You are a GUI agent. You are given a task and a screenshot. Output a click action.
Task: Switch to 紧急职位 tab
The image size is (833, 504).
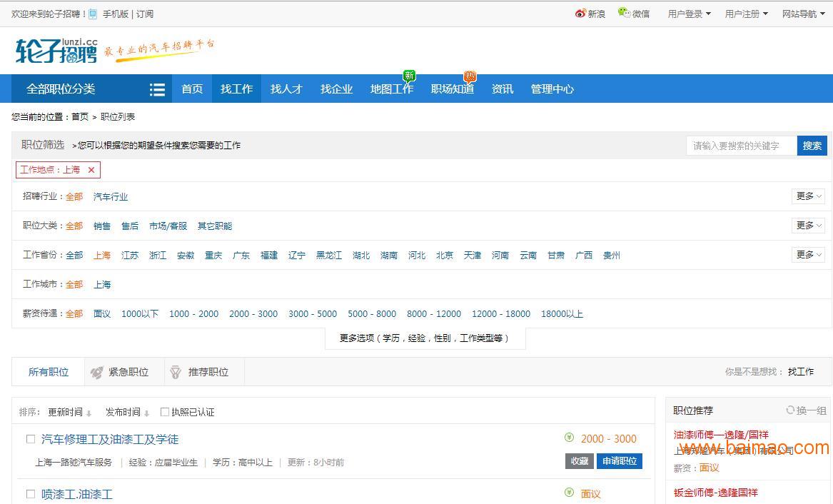[124, 373]
